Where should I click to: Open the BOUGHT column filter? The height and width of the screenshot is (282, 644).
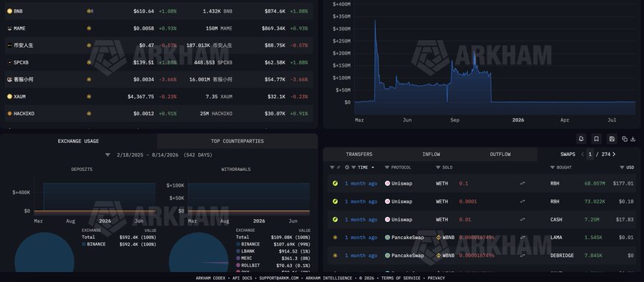552,167
